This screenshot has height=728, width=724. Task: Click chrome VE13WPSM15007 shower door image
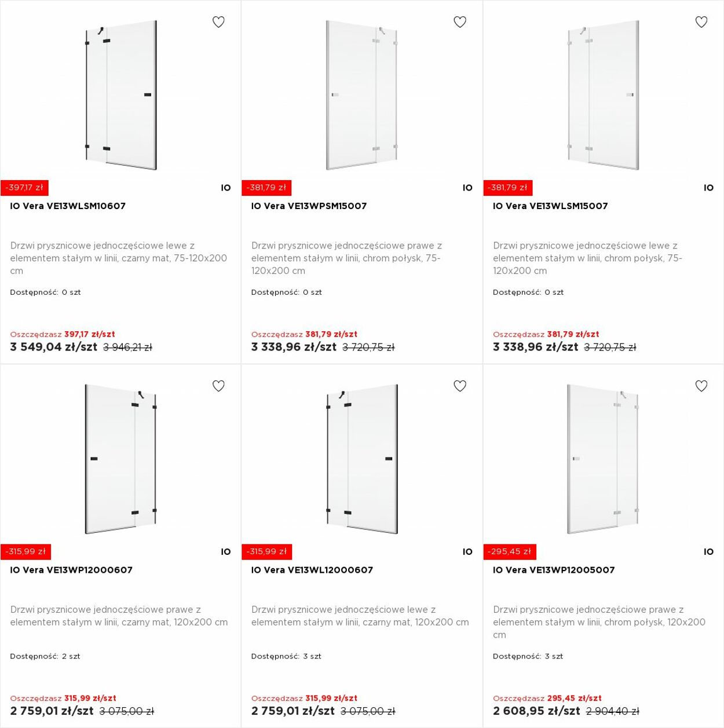click(362, 96)
